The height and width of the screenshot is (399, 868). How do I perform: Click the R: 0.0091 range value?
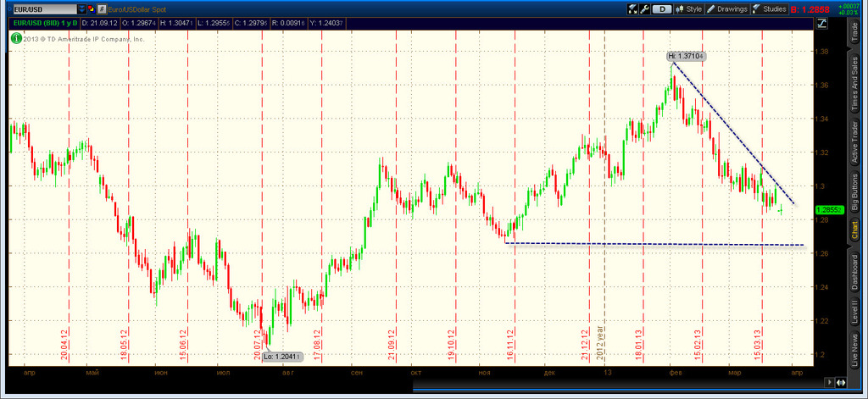pyautogui.click(x=289, y=23)
